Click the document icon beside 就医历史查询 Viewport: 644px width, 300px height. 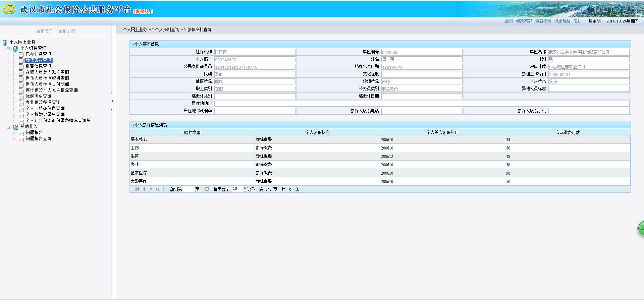click(21, 97)
